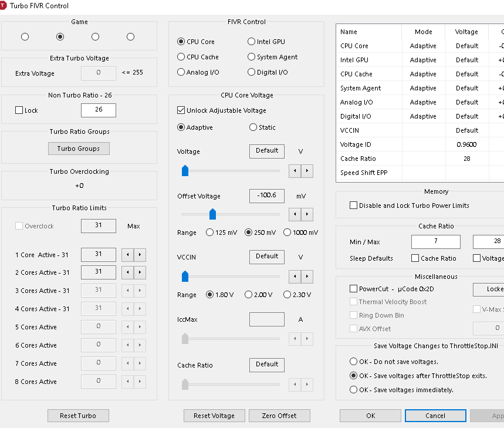Viewport: 504px width, 428px height.
Task: Increase 2 Cores Active ratio with right arrow
Action: pos(140,272)
